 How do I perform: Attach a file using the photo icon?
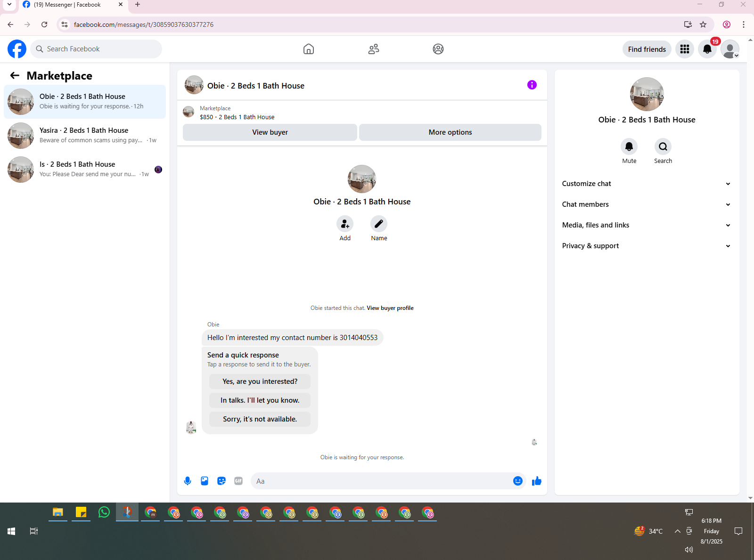205,481
